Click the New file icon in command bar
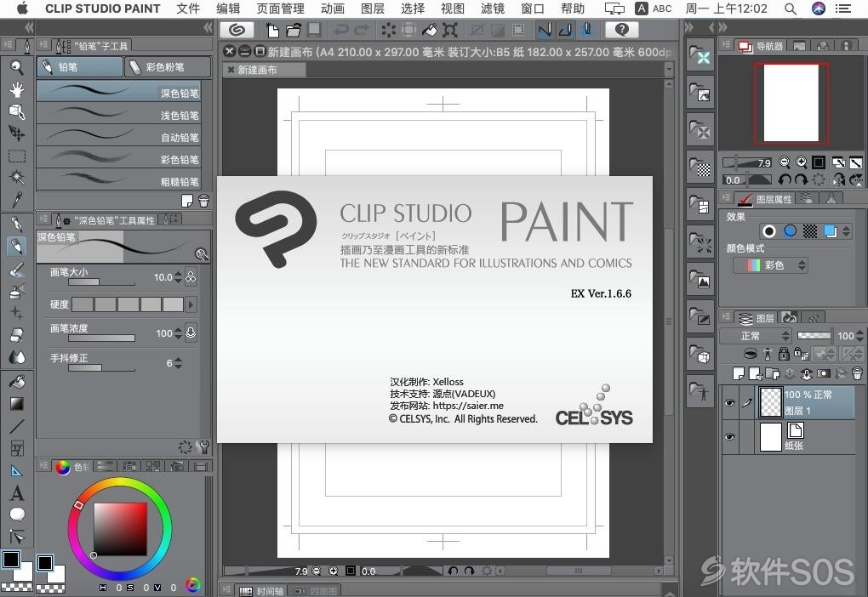The height and width of the screenshot is (597, 868). tap(272, 30)
